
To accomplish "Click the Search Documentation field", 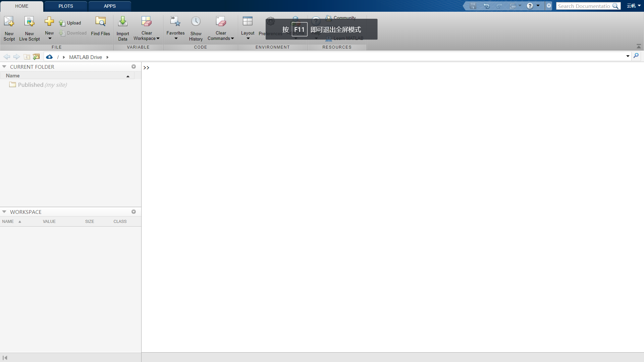I will pyautogui.click(x=584, y=6).
